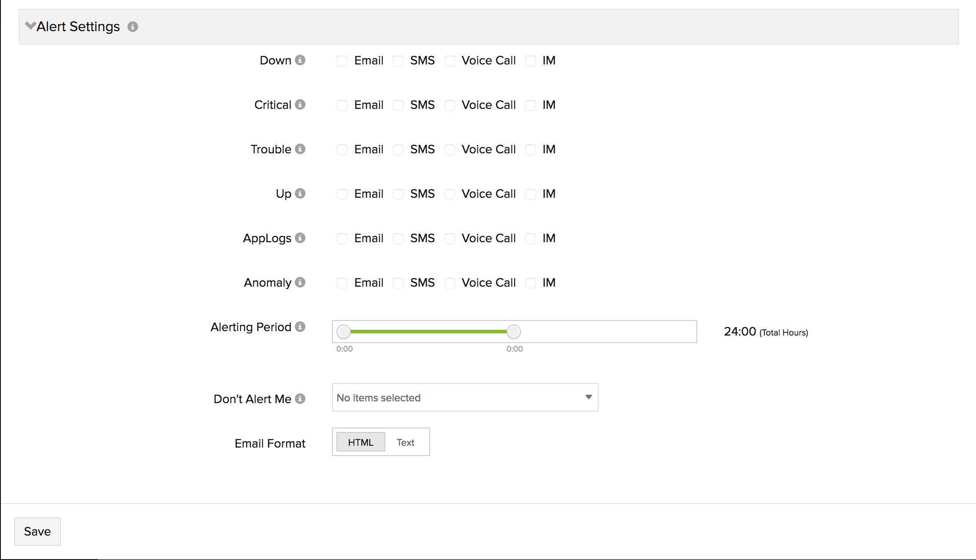Switch Email Format to Text
This screenshot has height=560, width=976.
pos(405,442)
